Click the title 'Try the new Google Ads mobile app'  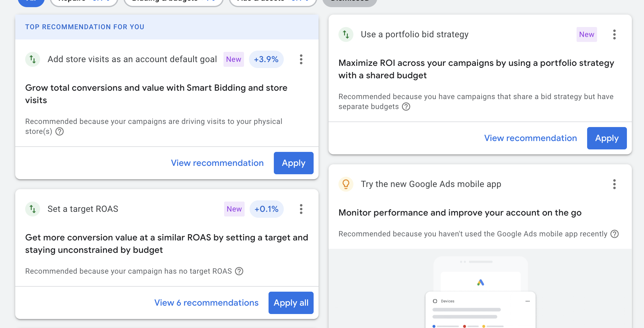tap(431, 184)
